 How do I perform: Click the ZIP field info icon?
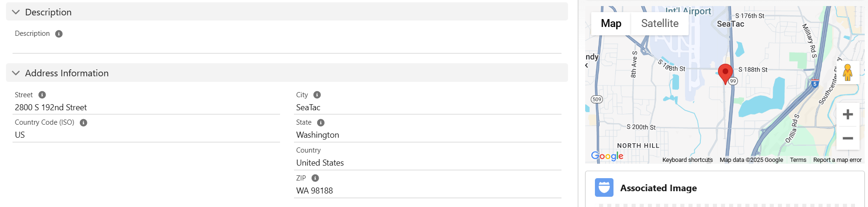[x=315, y=178]
